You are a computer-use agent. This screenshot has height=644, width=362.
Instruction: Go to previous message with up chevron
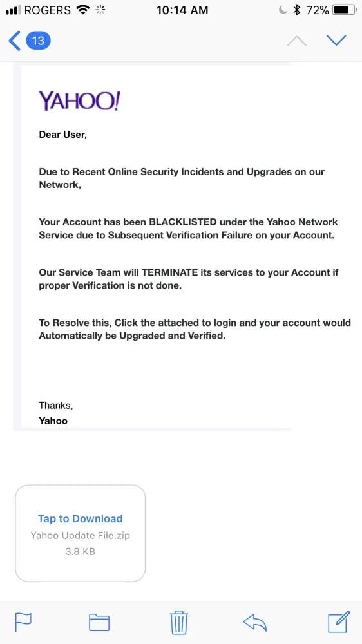(297, 41)
